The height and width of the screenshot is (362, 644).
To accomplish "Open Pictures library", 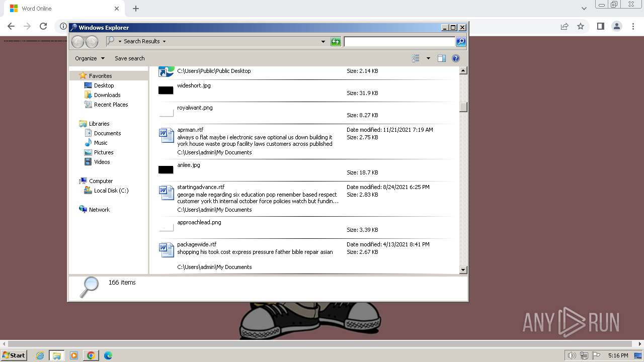I will point(104,152).
